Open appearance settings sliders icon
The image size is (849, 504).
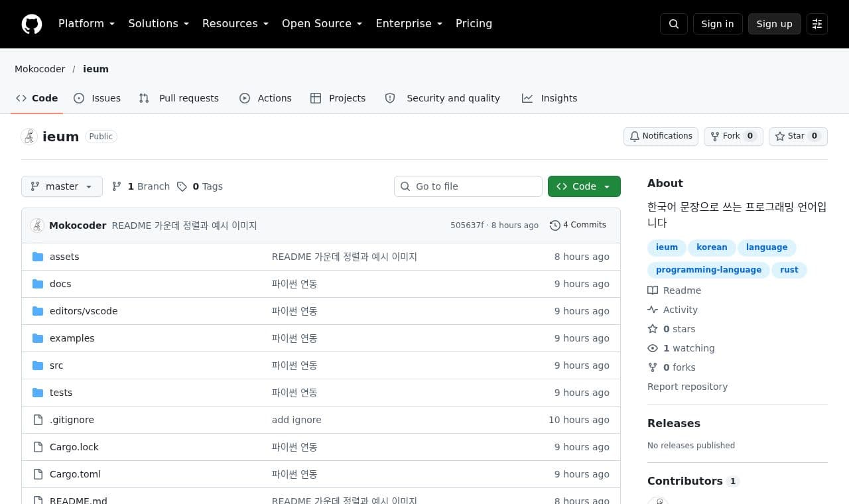coord(817,24)
